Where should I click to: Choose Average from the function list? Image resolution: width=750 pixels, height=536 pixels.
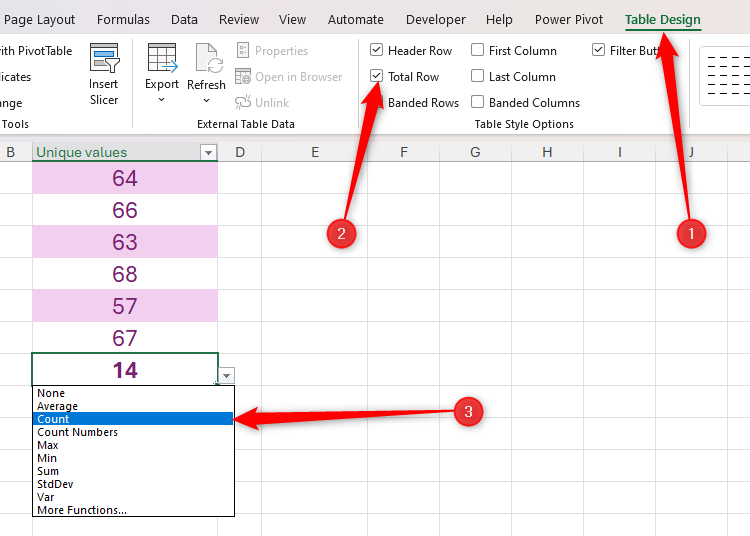(x=58, y=407)
